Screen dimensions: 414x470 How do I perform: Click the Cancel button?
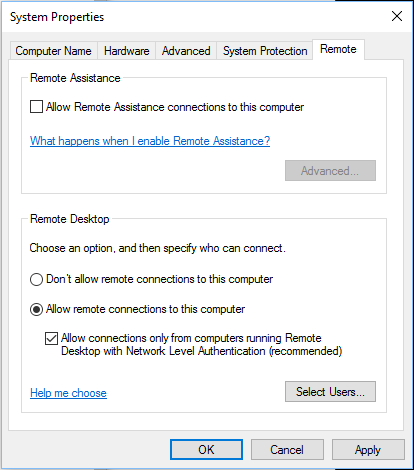pos(287,450)
